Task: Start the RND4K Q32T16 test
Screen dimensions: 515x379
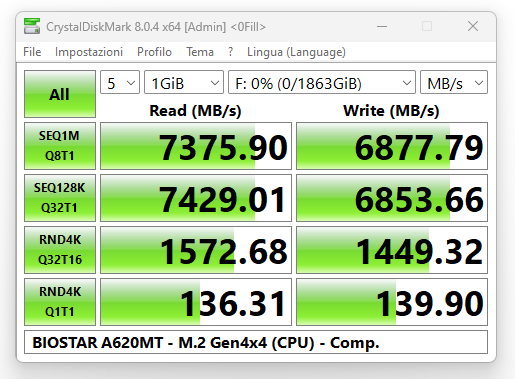Action: point(60,250)
